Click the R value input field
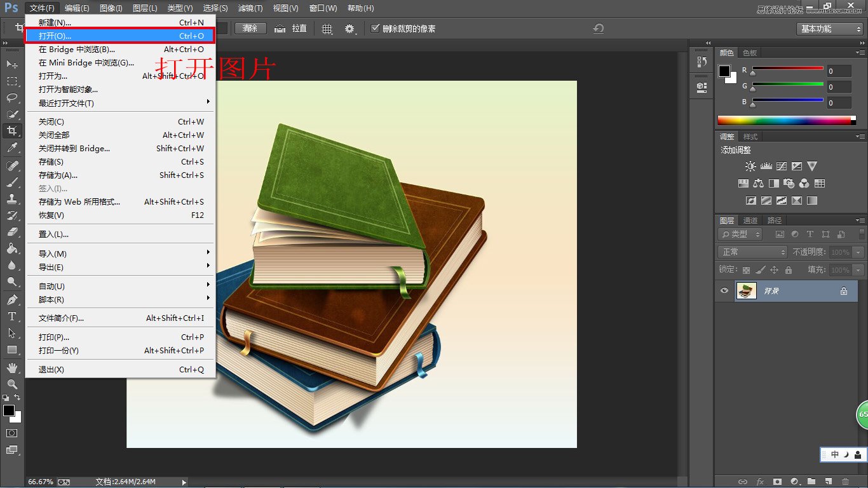The width and height of the screenshot is (868, 488). click(839, 71)
